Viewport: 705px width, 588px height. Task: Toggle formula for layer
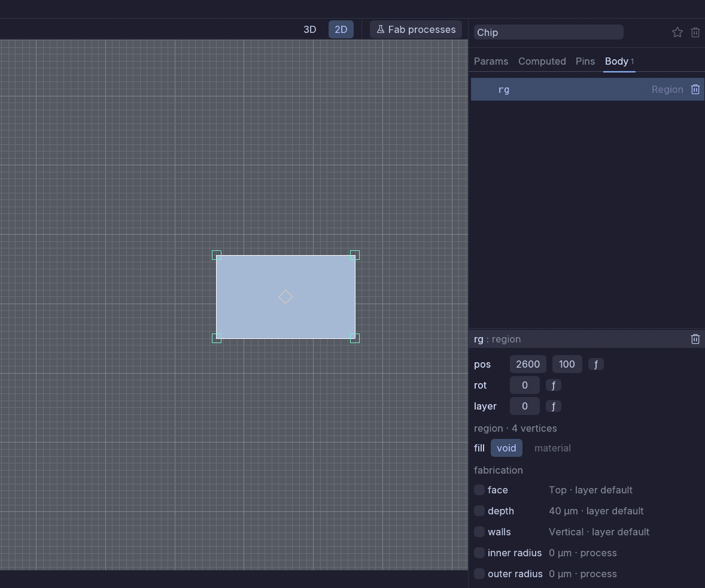click(x=554, y=406)
